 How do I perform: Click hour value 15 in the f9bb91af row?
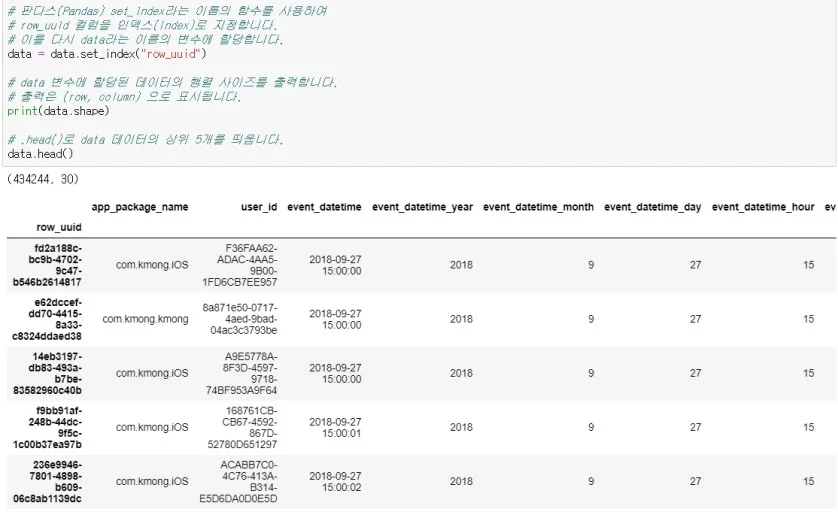[x=809, y=427]
